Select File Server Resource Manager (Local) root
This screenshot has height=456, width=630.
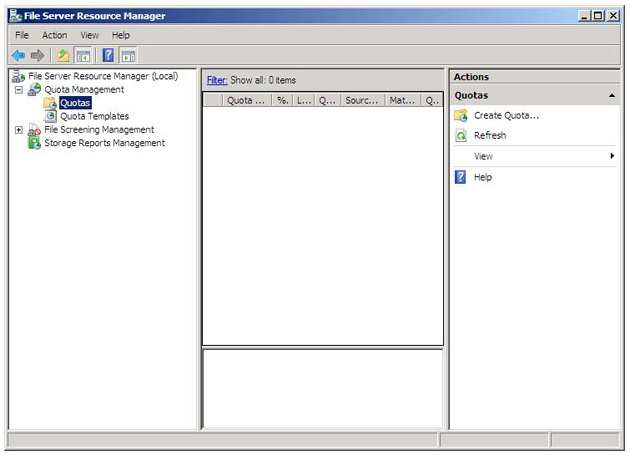click(102, 76)
